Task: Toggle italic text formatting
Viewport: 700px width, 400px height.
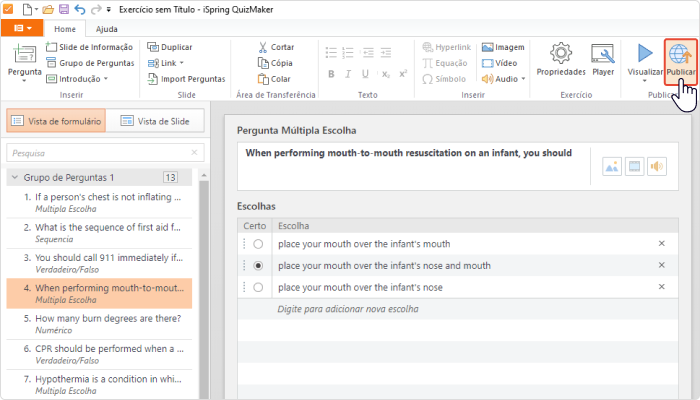Action: click(348, 74)
